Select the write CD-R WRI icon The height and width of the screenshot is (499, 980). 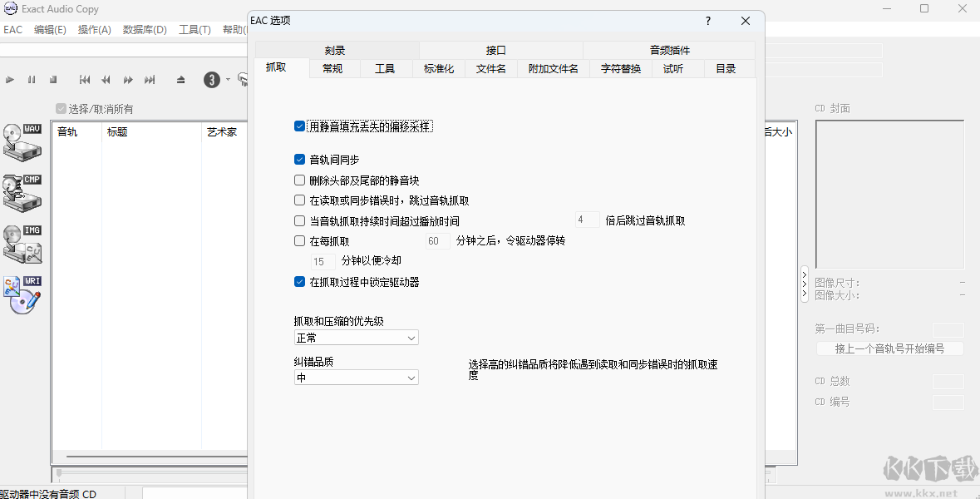(x=21, y=293)
